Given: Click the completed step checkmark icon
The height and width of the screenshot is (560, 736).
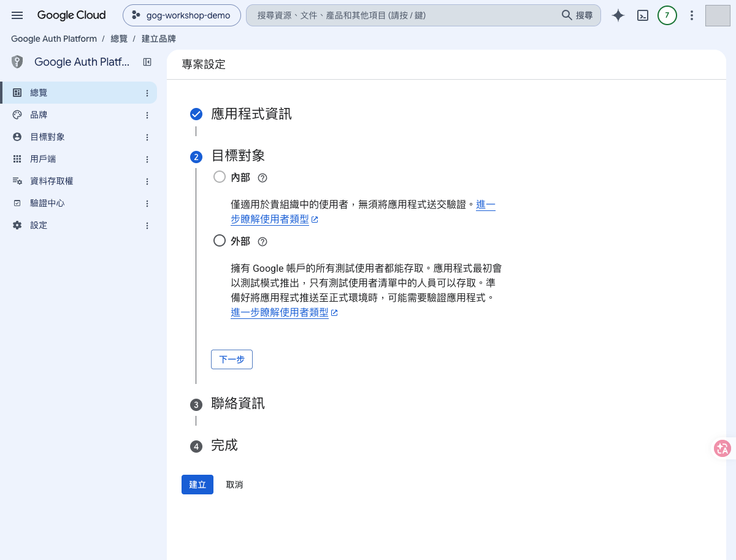Looking at the screenshot, I should (196, 114).
